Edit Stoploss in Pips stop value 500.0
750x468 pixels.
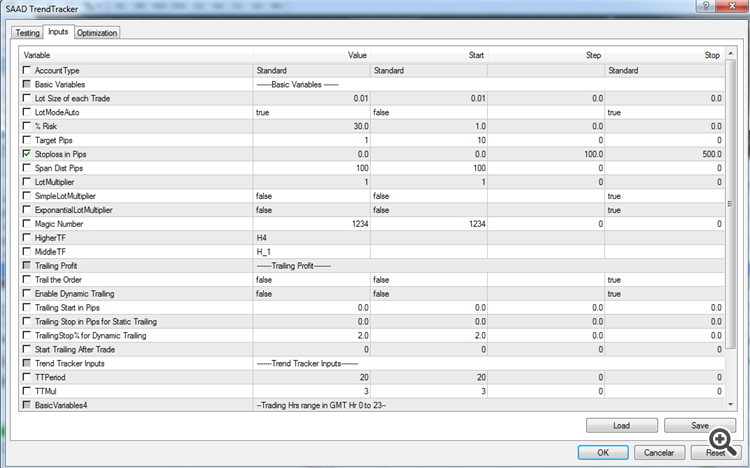[665, 154]
